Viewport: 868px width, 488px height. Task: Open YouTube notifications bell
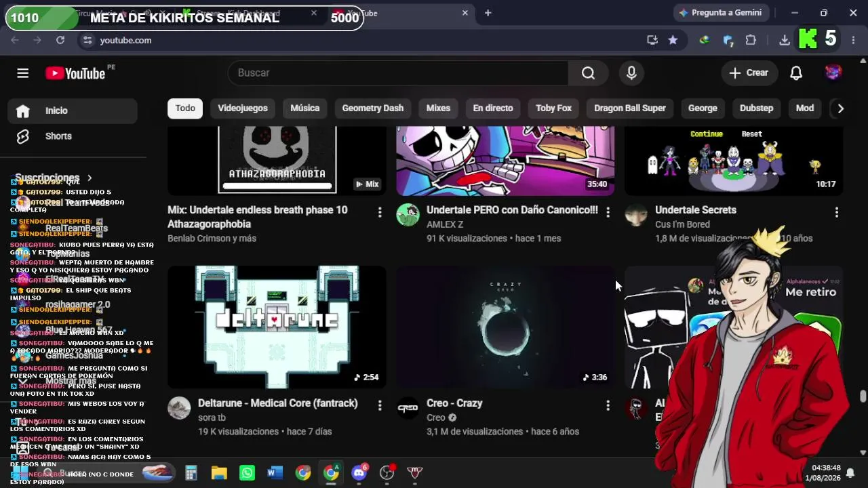pyautogui.click(x=796, y=73)
